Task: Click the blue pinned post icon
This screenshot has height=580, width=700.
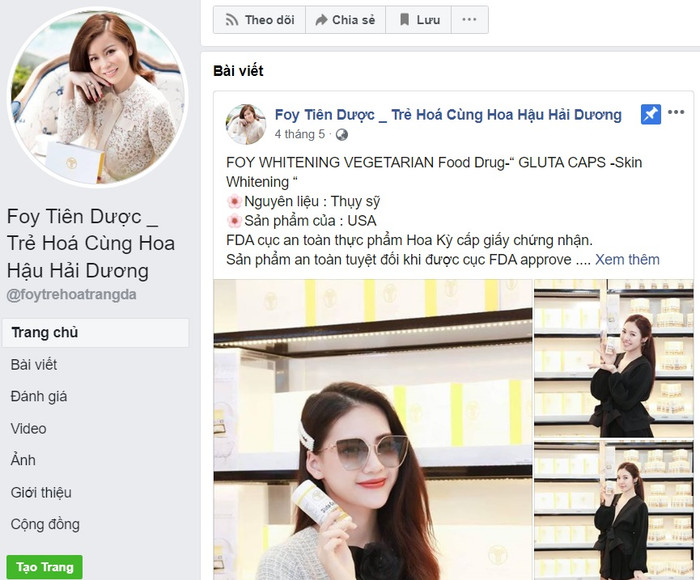Action: (x=651, y=114)
